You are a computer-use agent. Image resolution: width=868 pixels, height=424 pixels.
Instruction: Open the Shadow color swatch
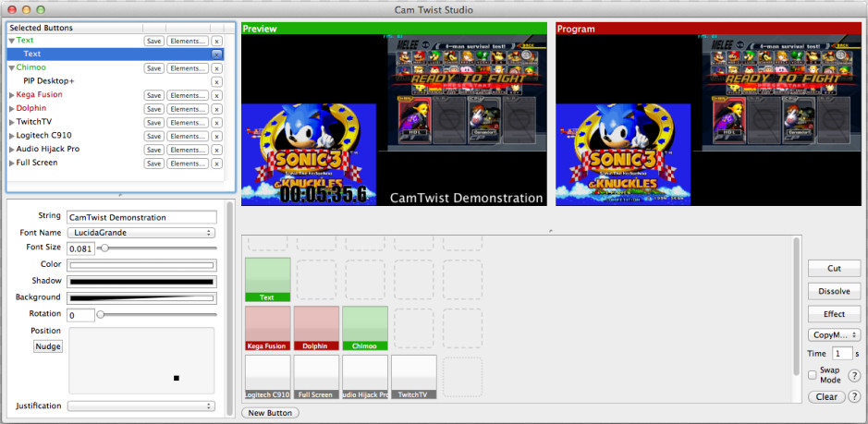pos(141,282)
